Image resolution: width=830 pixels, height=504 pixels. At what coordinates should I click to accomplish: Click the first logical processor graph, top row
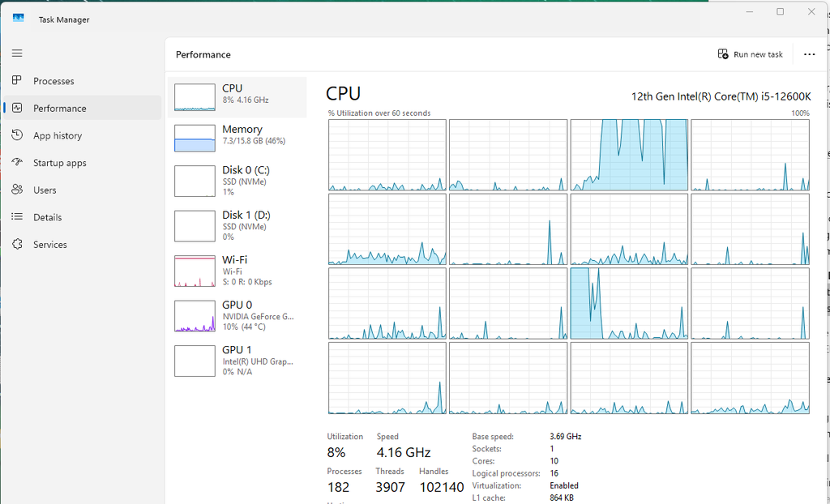coord(387,155)
